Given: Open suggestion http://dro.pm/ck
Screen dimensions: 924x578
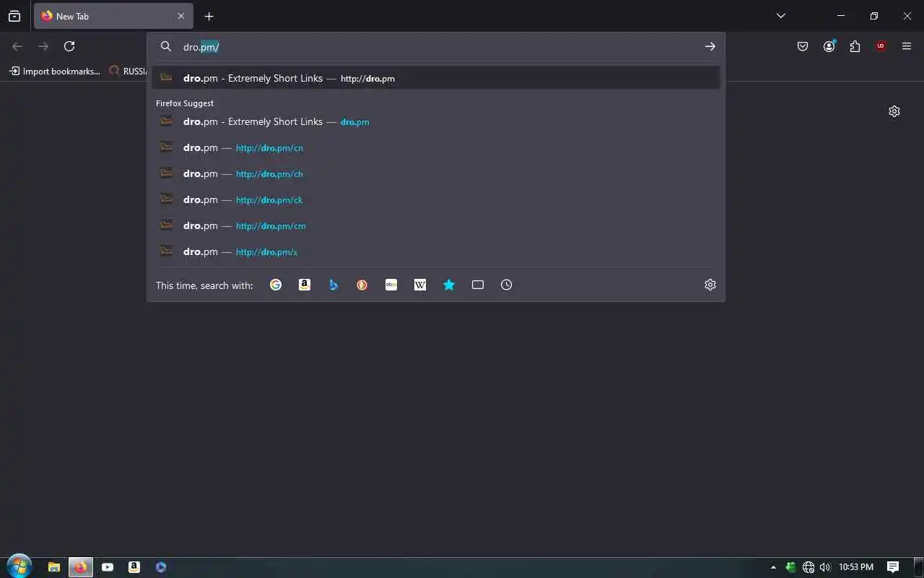Looking at the screenshot, I should coord(436,199).
